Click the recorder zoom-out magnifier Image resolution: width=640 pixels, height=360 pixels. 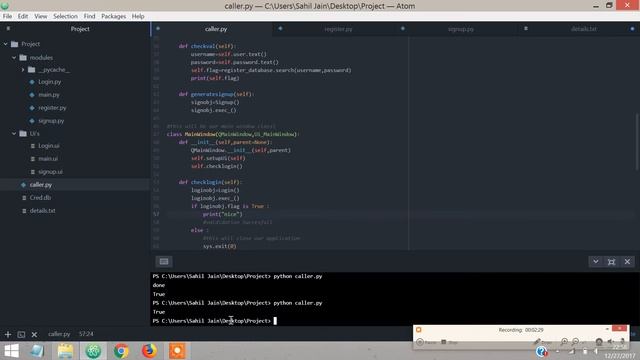click(x=576, y=342)
